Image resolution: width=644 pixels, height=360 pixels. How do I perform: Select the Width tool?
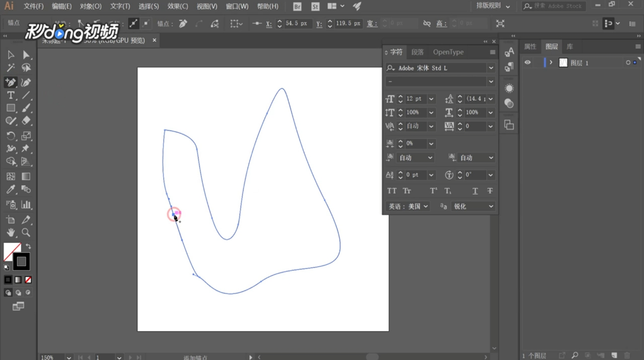click(x=11, y=149)
